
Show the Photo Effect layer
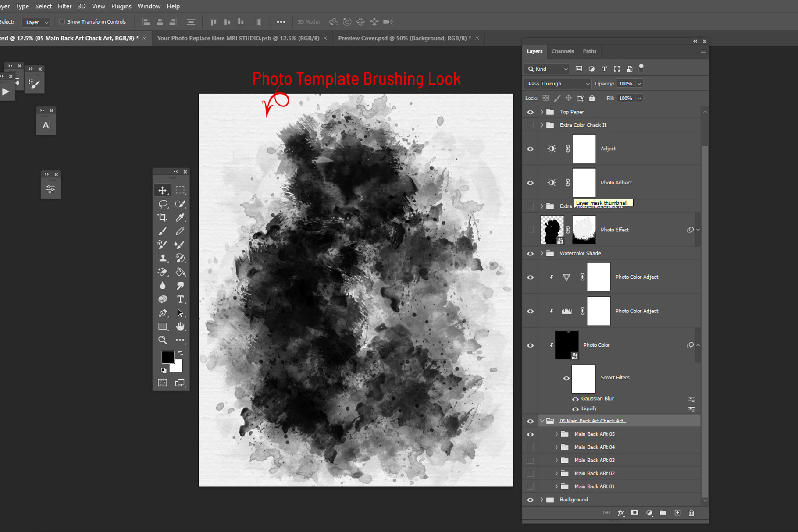click(530, 230)
